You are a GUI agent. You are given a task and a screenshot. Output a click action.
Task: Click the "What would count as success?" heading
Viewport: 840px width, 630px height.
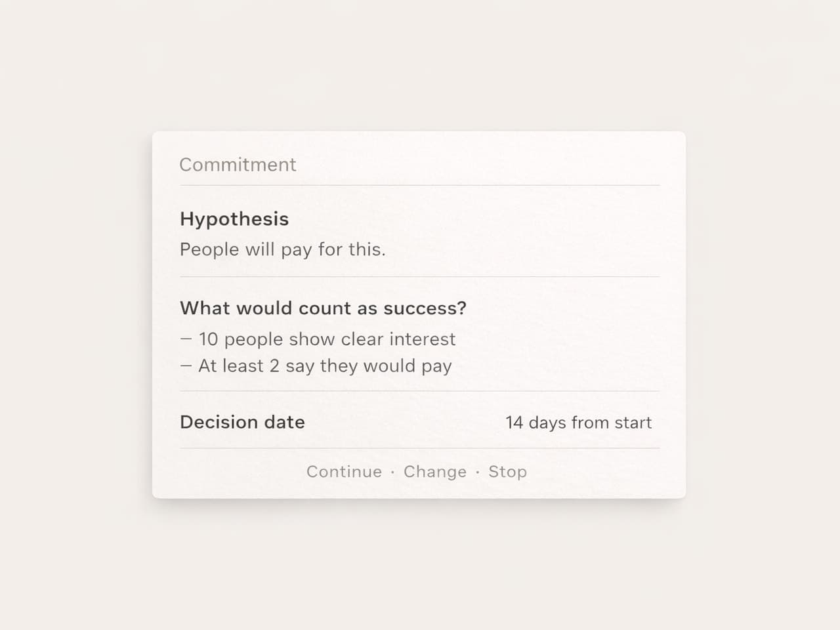[x=323, y=308]
